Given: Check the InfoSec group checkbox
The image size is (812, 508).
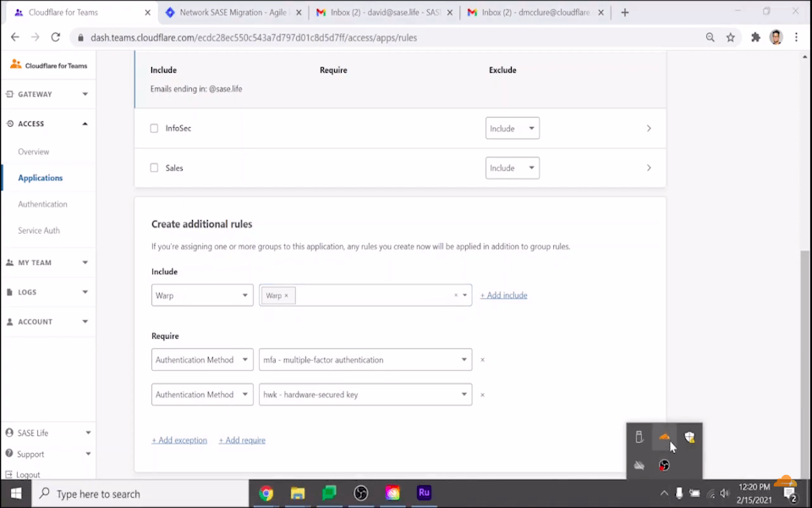Looking at the screenshot, I should click(x=154, y=128).
